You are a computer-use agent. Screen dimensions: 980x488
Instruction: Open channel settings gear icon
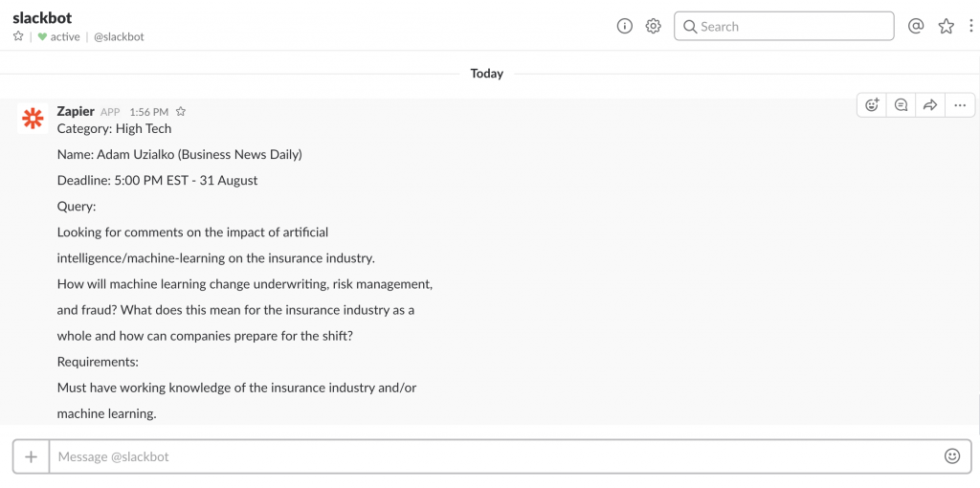654,27
